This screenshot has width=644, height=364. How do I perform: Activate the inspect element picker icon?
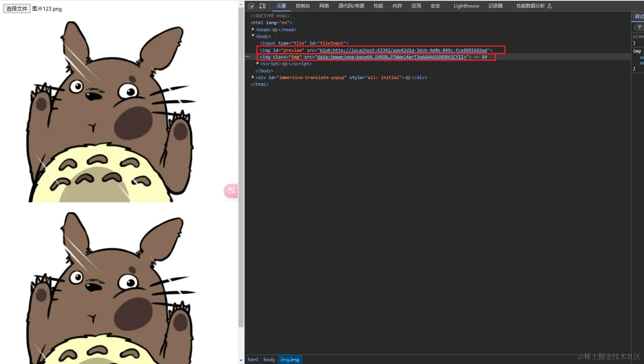coord(251,6)
